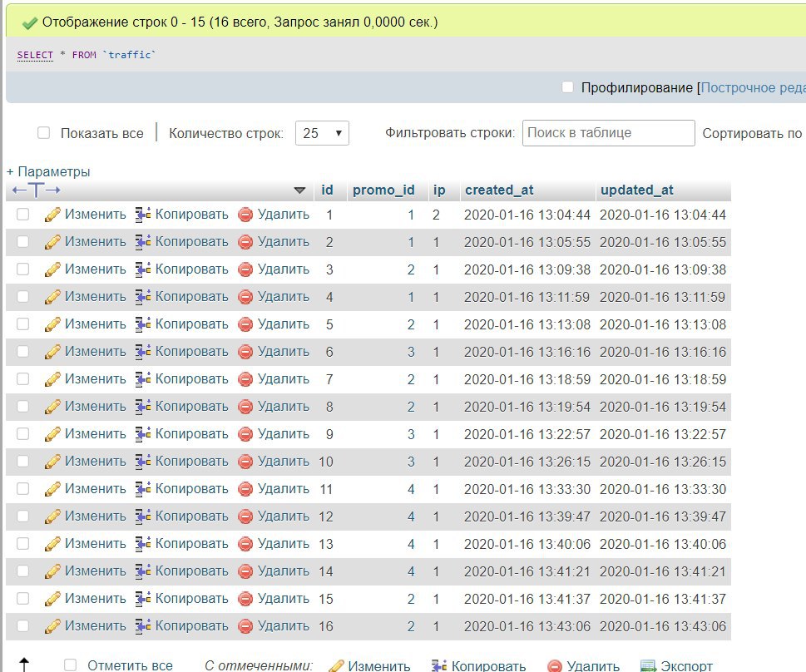
Task: Enable the Профилирование checkbox
Action: [567, 87]
